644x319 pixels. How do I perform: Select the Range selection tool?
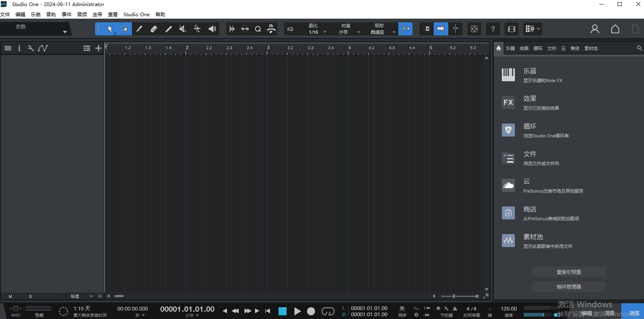(x=125, y=29)
